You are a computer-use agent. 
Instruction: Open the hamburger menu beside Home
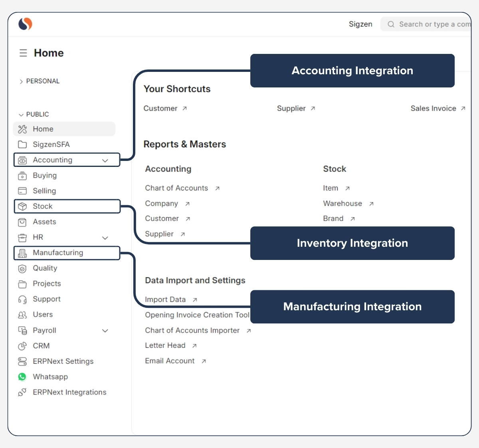[x=23, y=53]
